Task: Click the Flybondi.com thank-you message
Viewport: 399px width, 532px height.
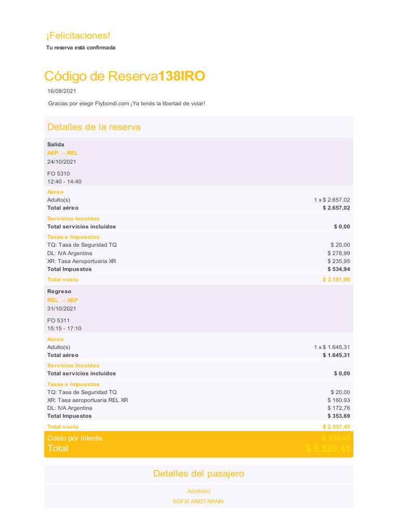Action: (126, 103)
